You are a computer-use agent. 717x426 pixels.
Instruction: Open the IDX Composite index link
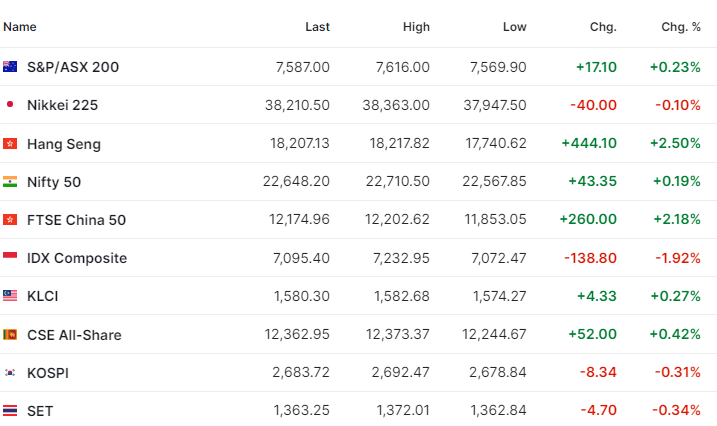tap(77, 258)
